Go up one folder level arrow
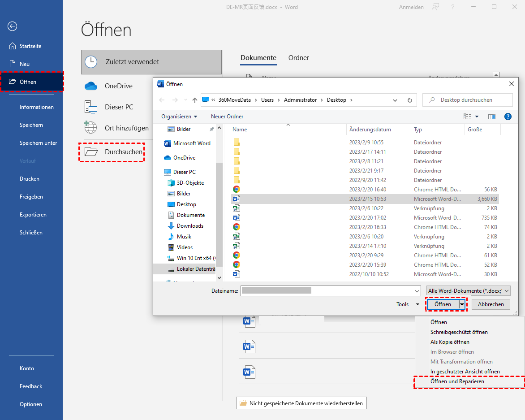Screen dimensions: 525x420 [195, 100]
